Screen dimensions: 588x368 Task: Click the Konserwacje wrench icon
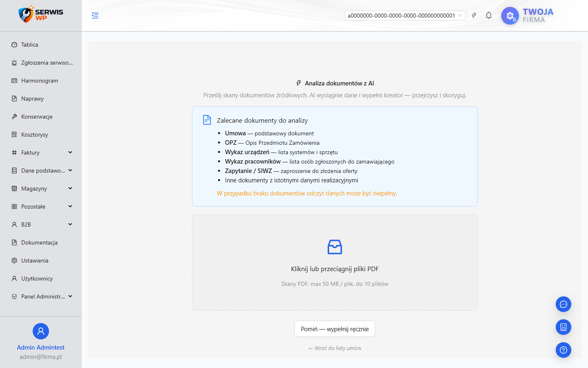coord(14,117)
